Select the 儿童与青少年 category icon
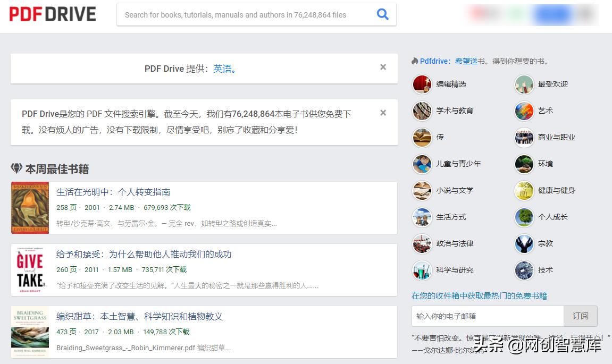Viewport: 612px width, 364px height. tap(422, 164)
